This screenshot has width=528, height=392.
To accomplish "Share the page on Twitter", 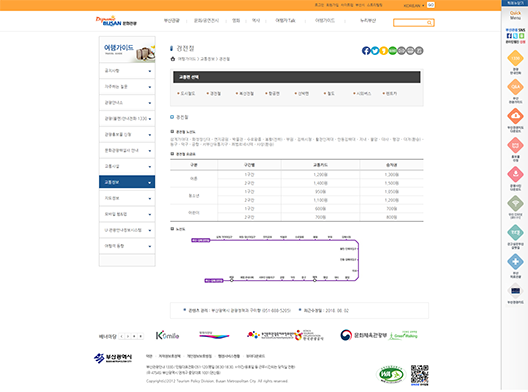I will [375, 51].
